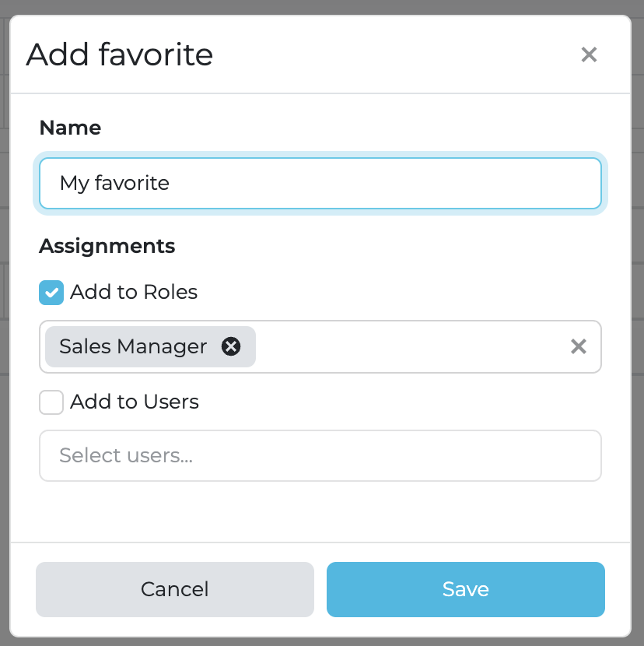
Task: Click the Name field label
Action: (70, 128)
